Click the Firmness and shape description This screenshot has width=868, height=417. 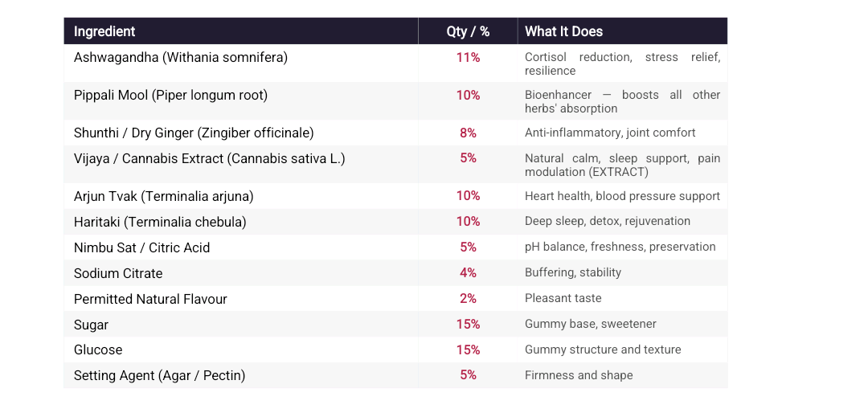click(x=579, y=375)
